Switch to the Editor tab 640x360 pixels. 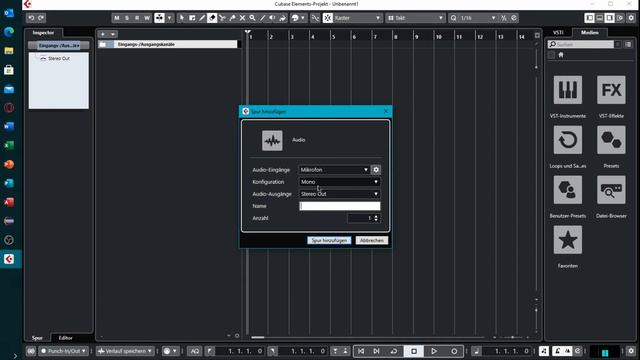(x=65, y=338)
